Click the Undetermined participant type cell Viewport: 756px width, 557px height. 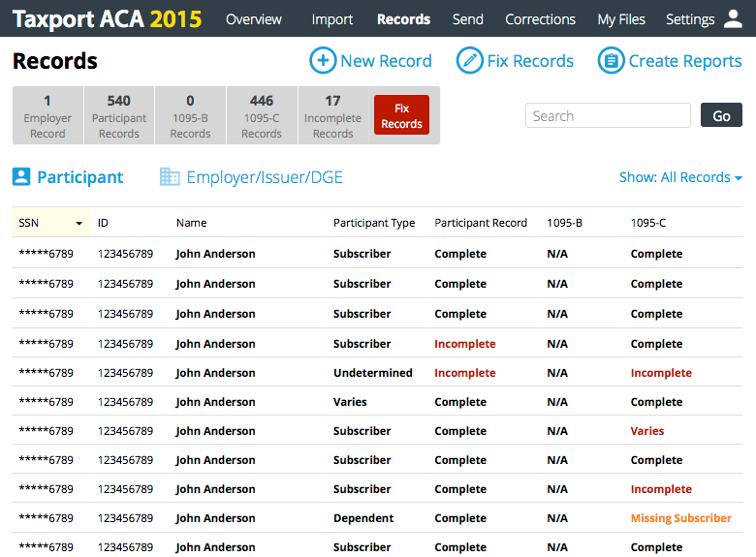(373, 372)
